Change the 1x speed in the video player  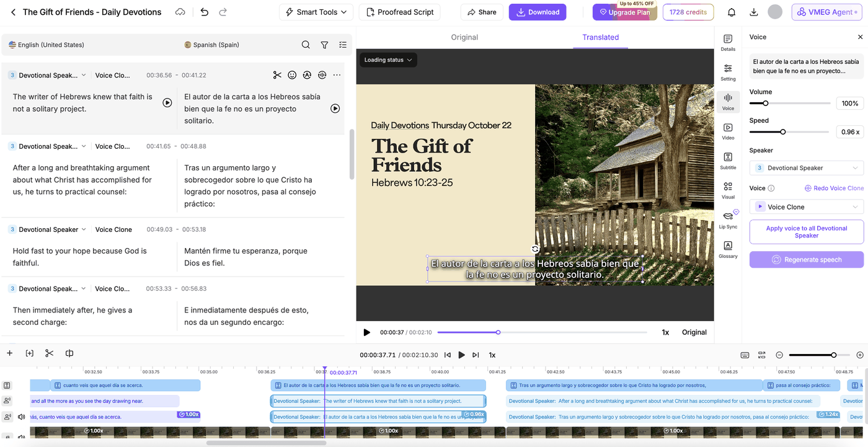tap(665, 332)
